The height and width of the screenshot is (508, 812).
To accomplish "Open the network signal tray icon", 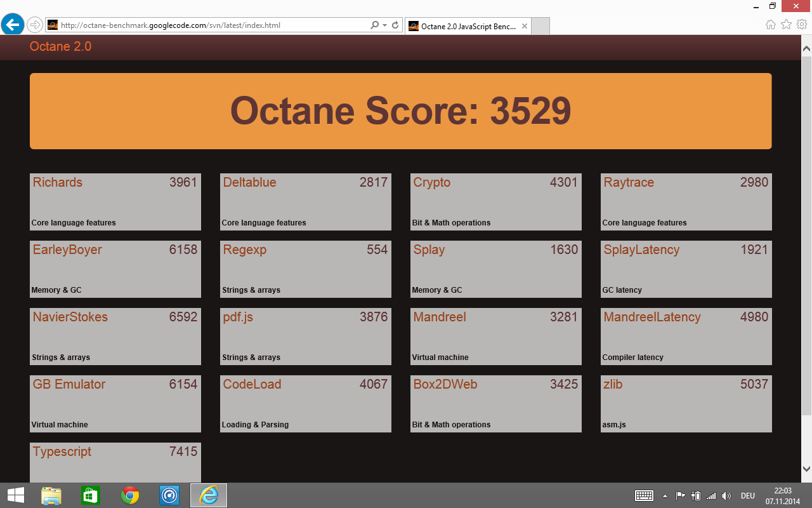I will pyautogui.click(x=711, y=496).
